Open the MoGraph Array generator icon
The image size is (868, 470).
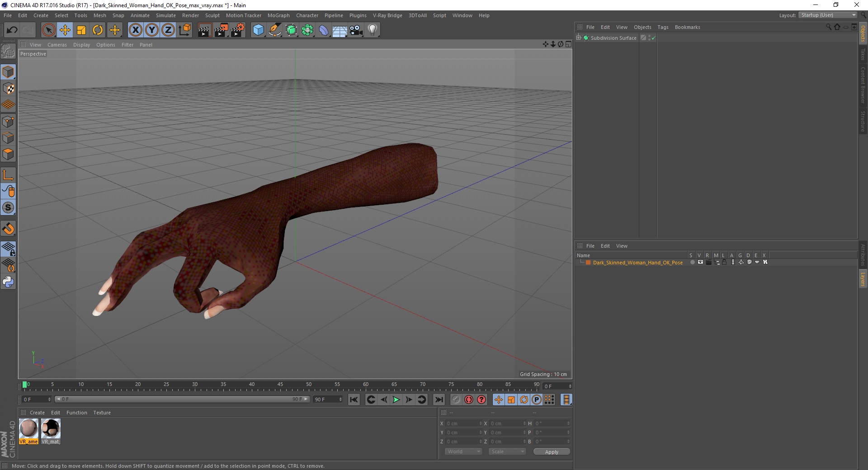[x=307, y=30]
